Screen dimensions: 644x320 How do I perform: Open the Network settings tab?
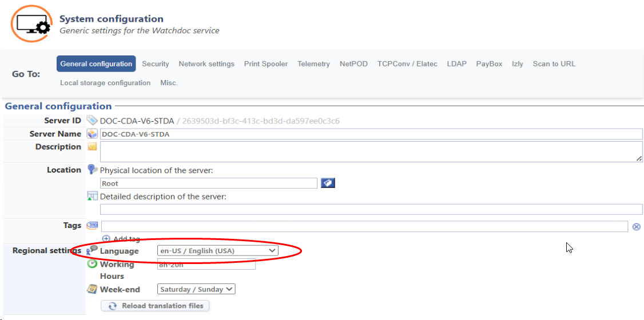(206, 64)
